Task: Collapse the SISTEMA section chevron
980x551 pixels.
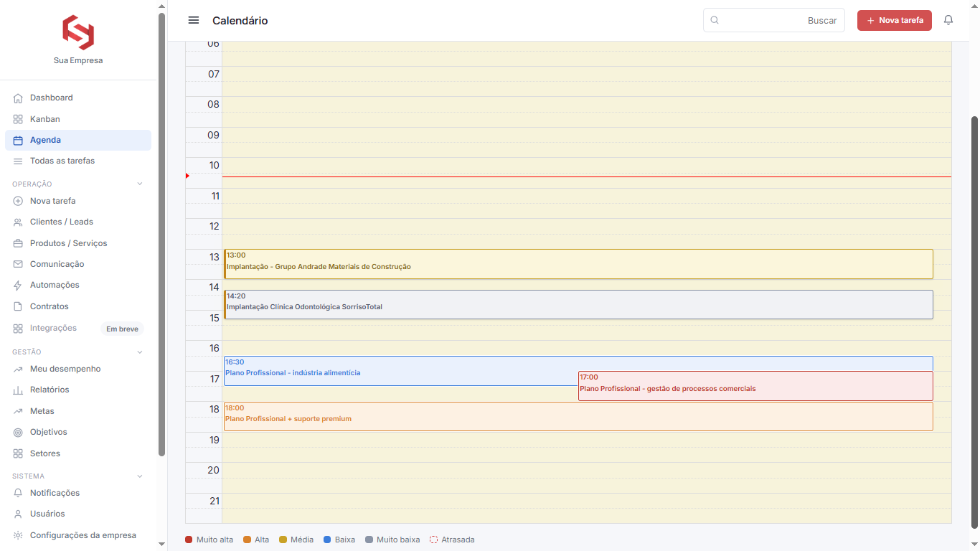Action: pos(140,476)
